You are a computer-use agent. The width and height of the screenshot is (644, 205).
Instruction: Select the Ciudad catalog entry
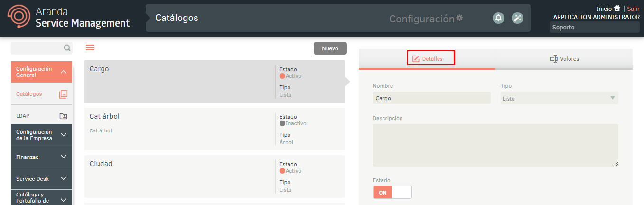tap(180, 176)
